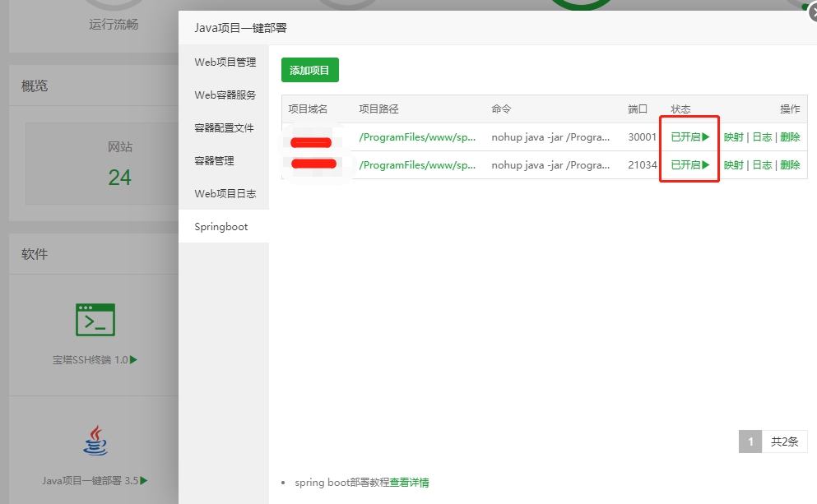Click 映射 for the port 21034 project
Image resolution: width=817 pixels, height=504 pixels.
(x=734, y=165)
